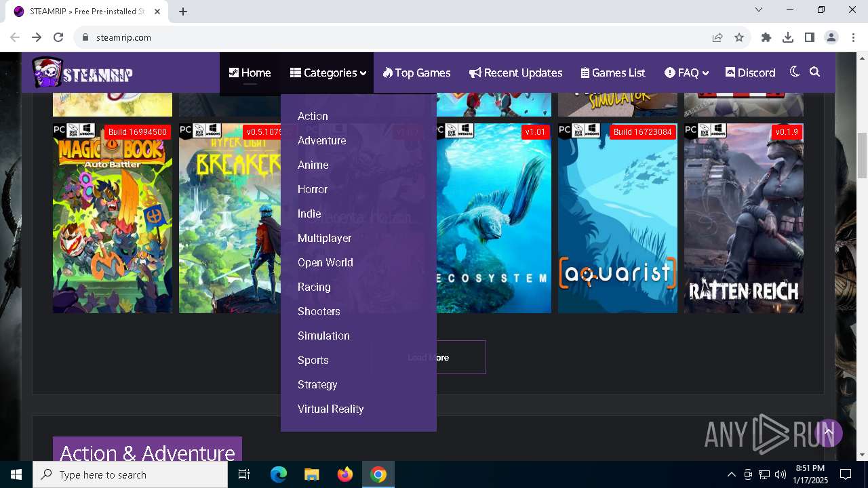Select Strategy category
This screenshot has height=488, width=868.
click(317, 384)
